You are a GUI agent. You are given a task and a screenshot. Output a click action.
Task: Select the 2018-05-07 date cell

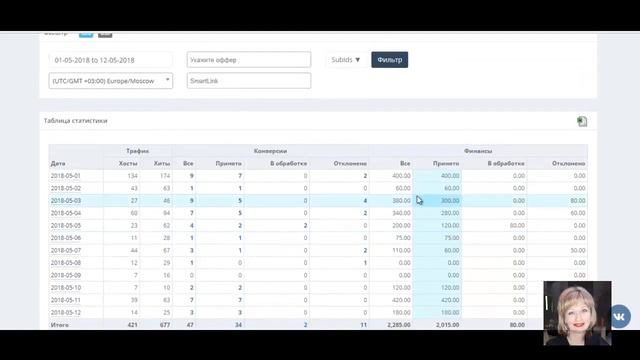[66, 250]
